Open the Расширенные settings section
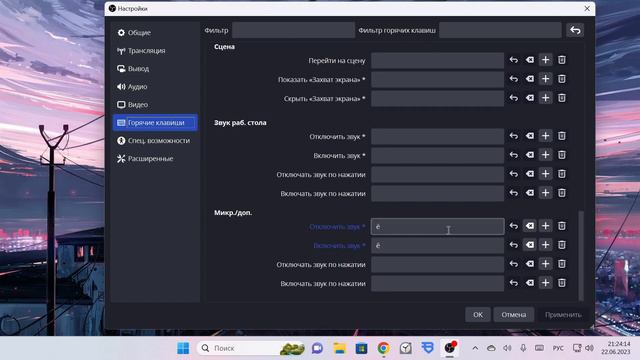 pos(155,158)
